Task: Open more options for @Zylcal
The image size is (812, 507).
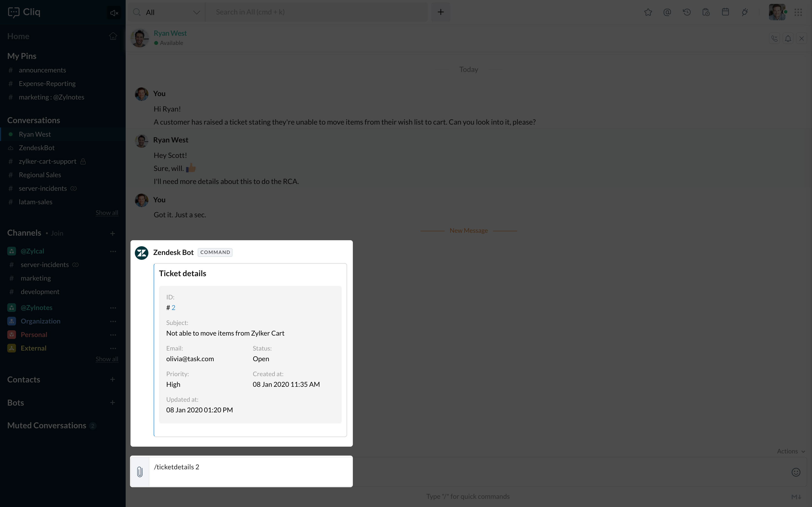Action: point(113,251)
